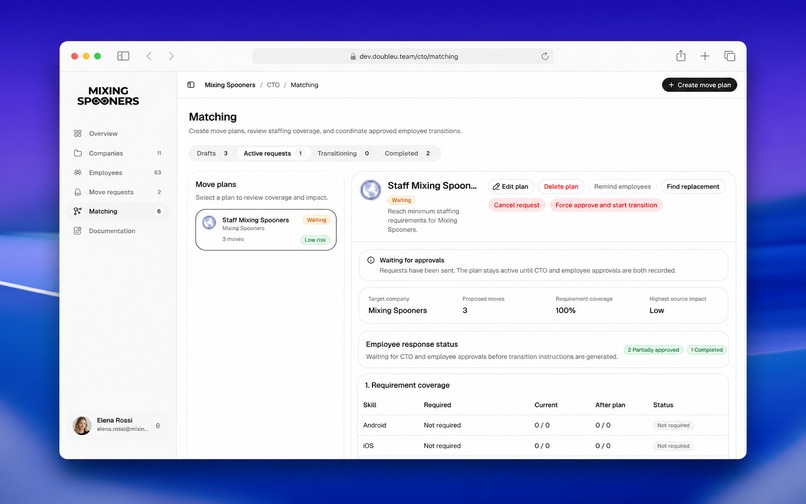
Task: Click the Matching breadcrumb item
Action: (304, 85)
